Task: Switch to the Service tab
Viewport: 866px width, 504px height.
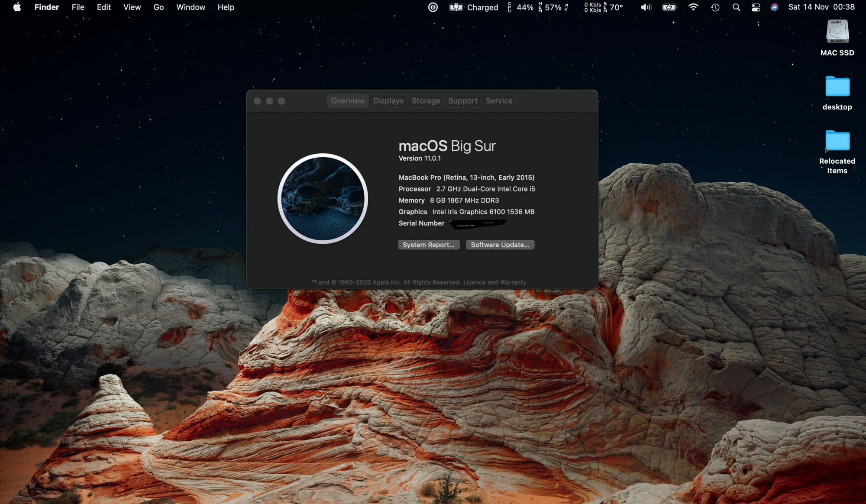Action: click(499, 101)
